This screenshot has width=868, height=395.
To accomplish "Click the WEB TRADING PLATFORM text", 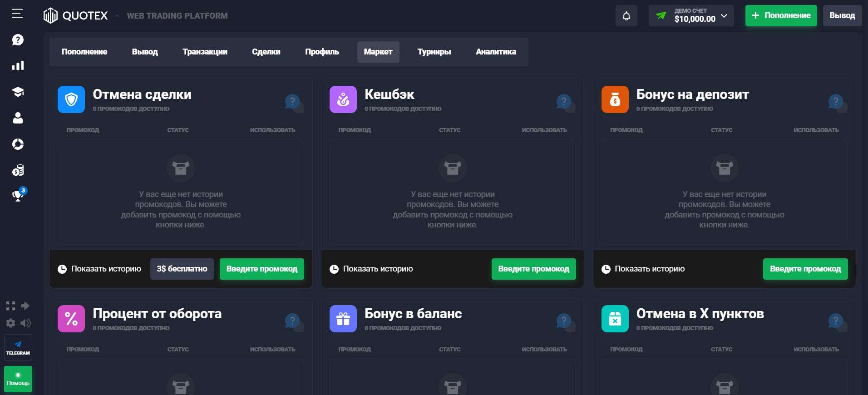I will click(x=177, y=16).
